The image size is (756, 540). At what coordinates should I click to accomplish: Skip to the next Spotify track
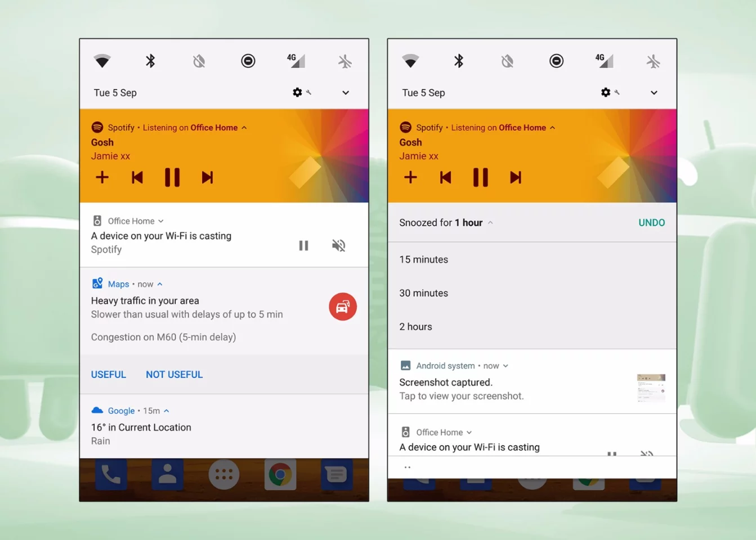(x=207, y=177)
